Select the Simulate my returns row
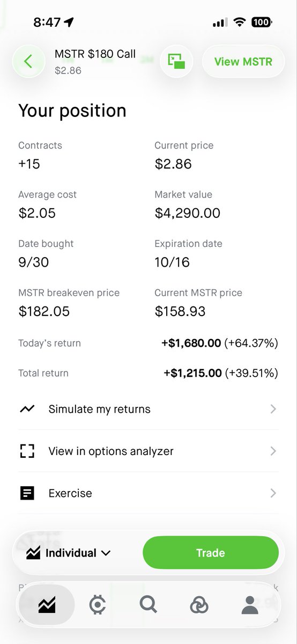The image size is (297, 644). [x=148, y=409]
